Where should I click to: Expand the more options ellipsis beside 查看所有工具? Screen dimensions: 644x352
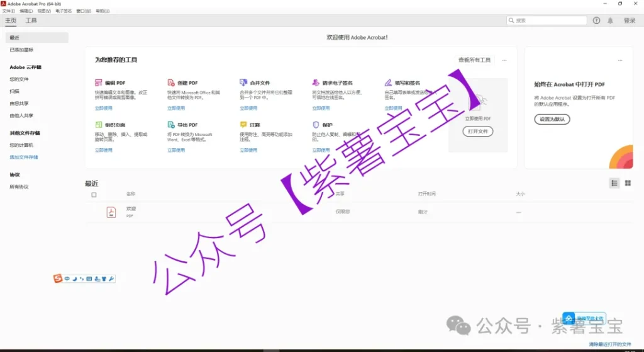[x=504, y=60]
